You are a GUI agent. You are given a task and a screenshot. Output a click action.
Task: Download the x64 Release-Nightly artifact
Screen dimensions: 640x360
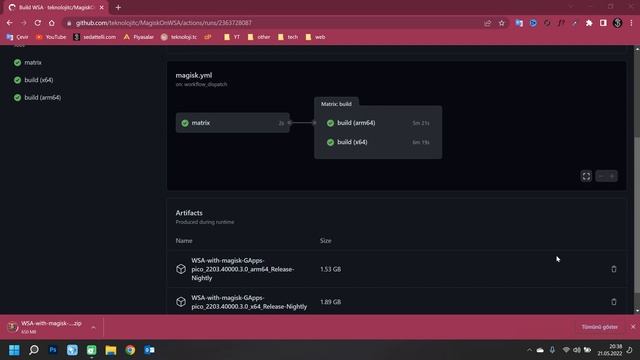(x=249, y=302)
